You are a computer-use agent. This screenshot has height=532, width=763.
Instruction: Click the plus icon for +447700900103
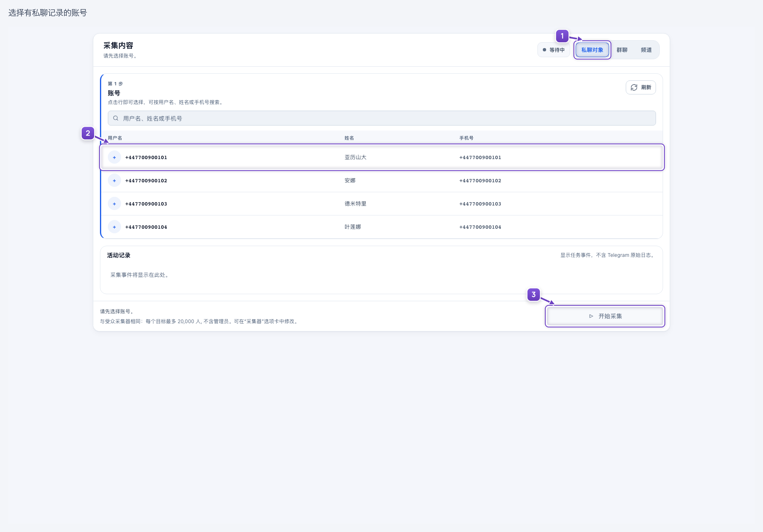114,204
